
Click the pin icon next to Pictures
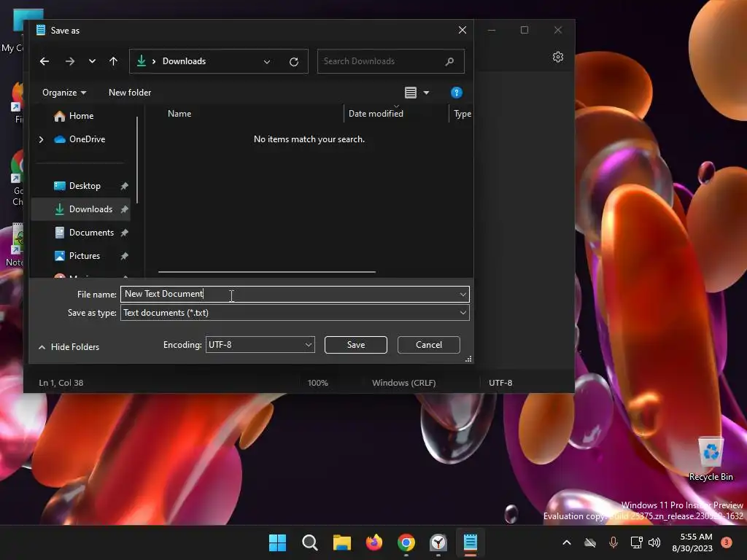click(x=124, y=256)
